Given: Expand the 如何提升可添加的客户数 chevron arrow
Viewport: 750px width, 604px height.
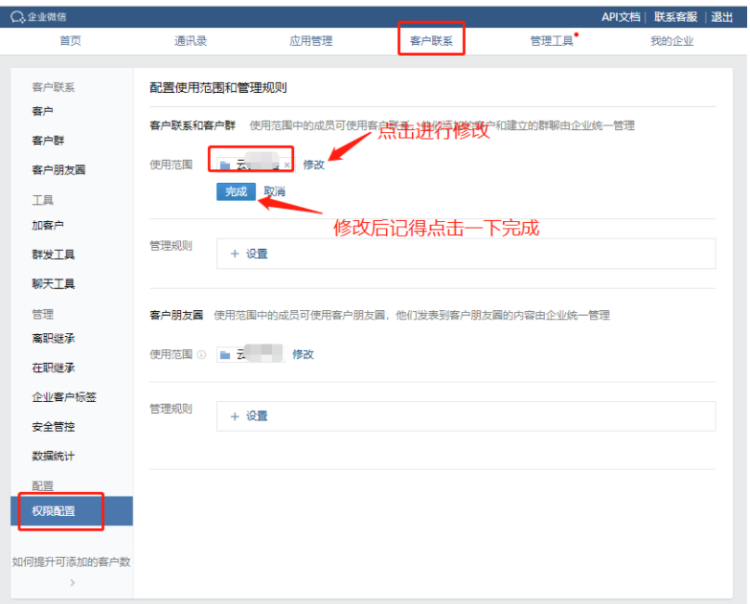Looking at the screenshot, I should click(72, 583).
